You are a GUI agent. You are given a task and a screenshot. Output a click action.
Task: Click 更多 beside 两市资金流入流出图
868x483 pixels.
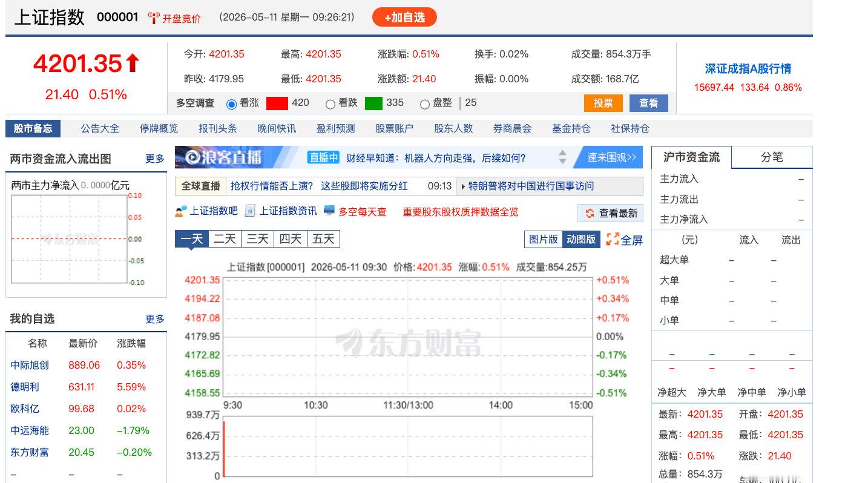(155, 159)
